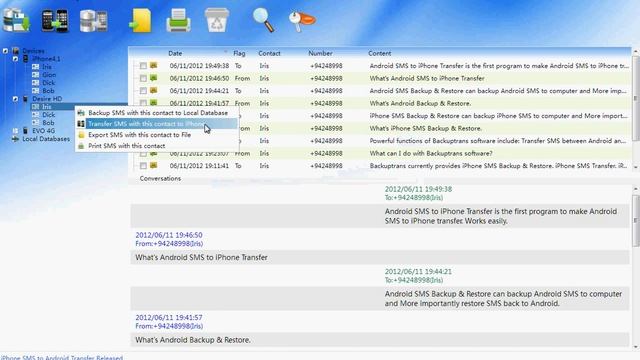
Task: Collapse the Desire HD device node
Action: click(15, 99)
